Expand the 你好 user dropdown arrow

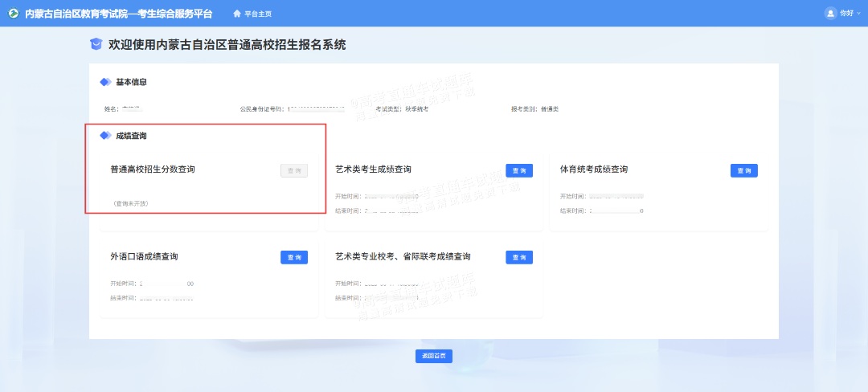coord(858,14)
